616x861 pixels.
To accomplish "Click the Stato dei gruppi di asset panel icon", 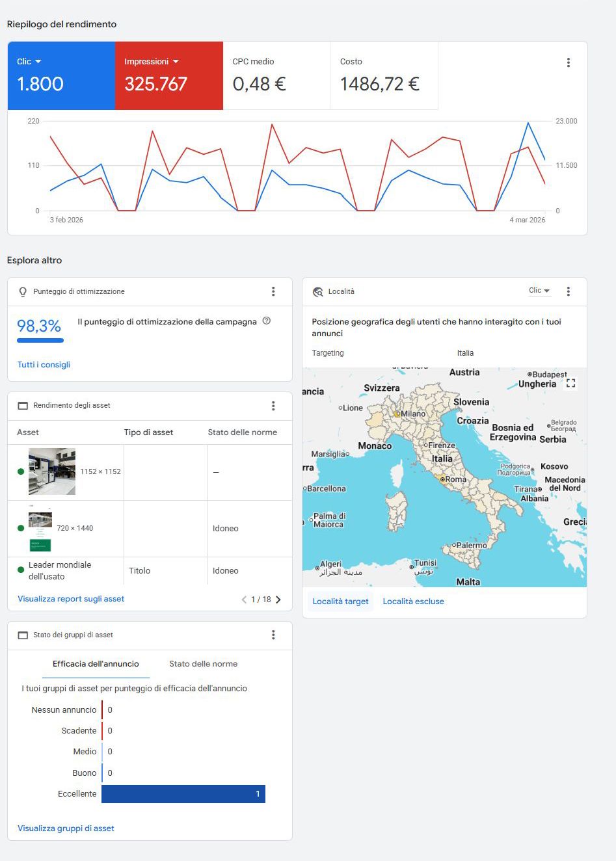I will 23,635.
